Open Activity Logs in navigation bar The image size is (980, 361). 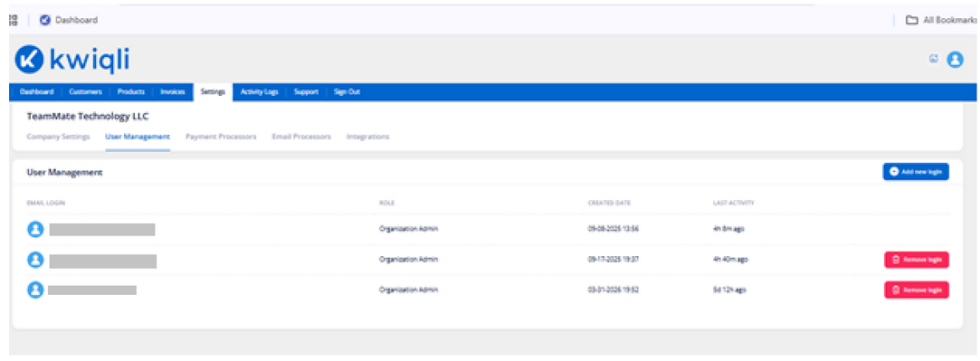pyautogui.click(x=260, y=91)
